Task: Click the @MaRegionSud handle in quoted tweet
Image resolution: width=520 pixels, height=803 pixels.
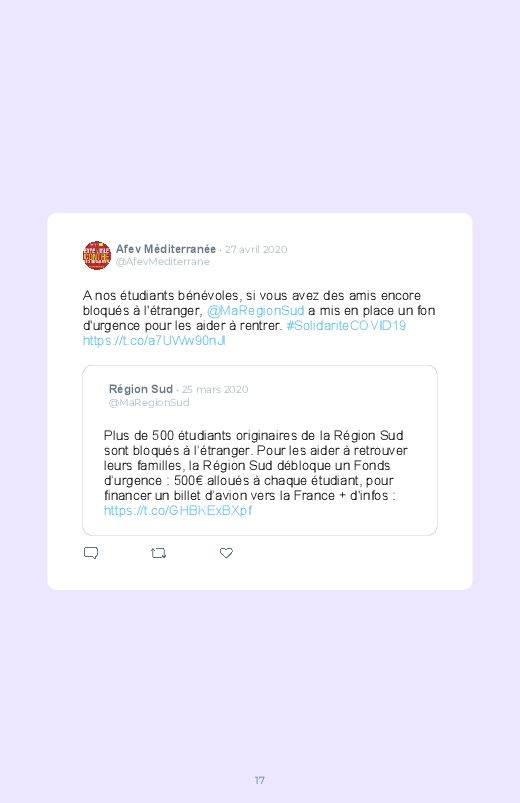Action: pyautogui.click(x=149, y=403)
